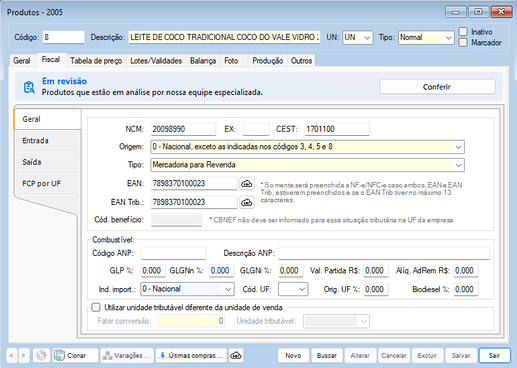
Task: Click the Val. Partida R$ field
Action: 376,271
